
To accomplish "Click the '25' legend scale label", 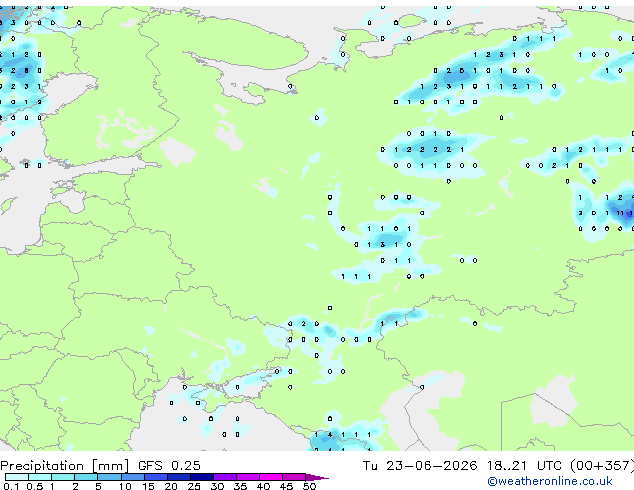I will (x=194, y=486).
